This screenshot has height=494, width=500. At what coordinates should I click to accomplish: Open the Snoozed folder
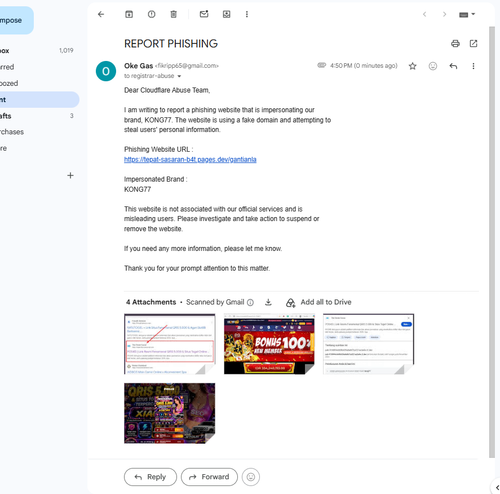[38, 83]
